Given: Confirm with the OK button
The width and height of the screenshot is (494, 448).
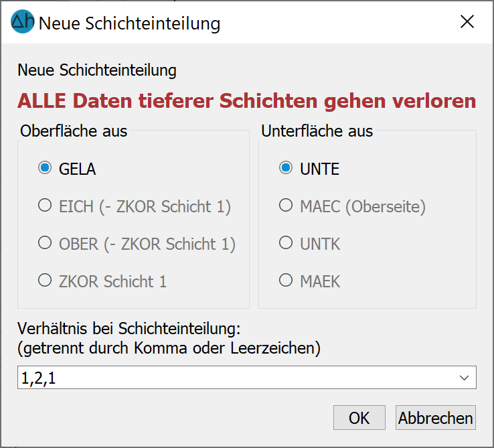Looking at the screenshot, I should (x=359, y=418).
